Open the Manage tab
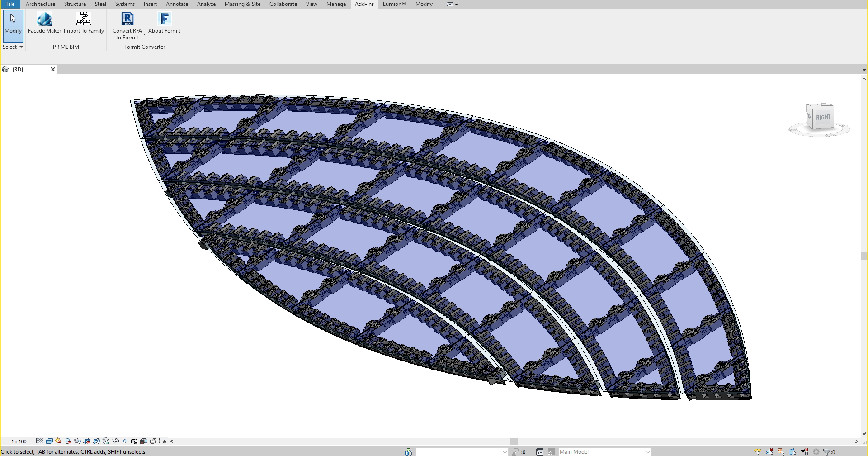The image size is (868, 456). click(336, 4)
